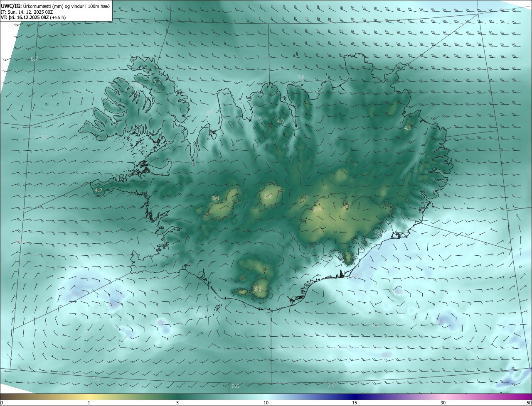Viewport: 532px width, 406px height.
Task: Click the 4.2 value label on Snæfellsnes peninsula
Action: [99, 191]
